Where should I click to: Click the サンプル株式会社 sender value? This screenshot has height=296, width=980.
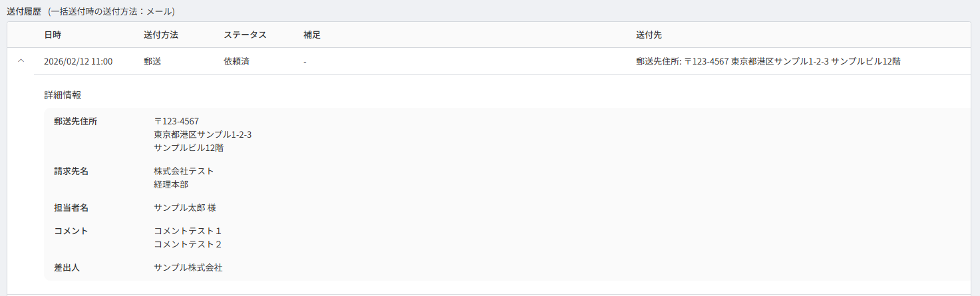pyautogui.click(x=188, y=267)
